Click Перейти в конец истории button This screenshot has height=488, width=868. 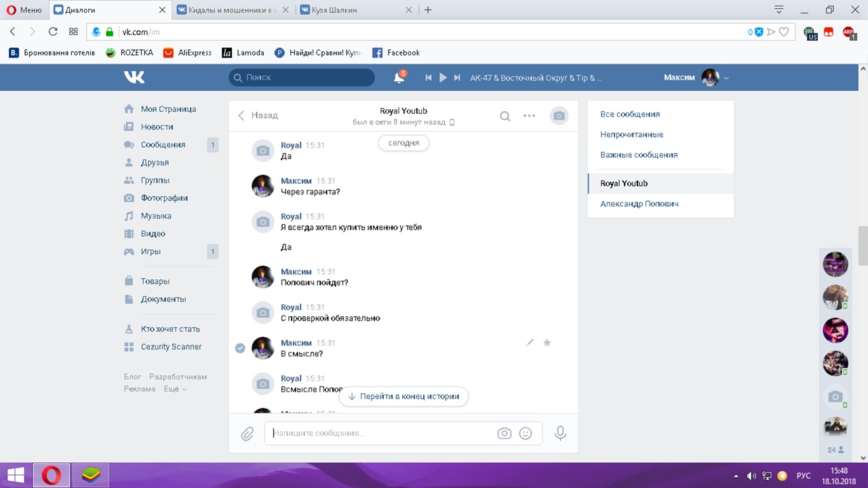[x=403, y=396]
